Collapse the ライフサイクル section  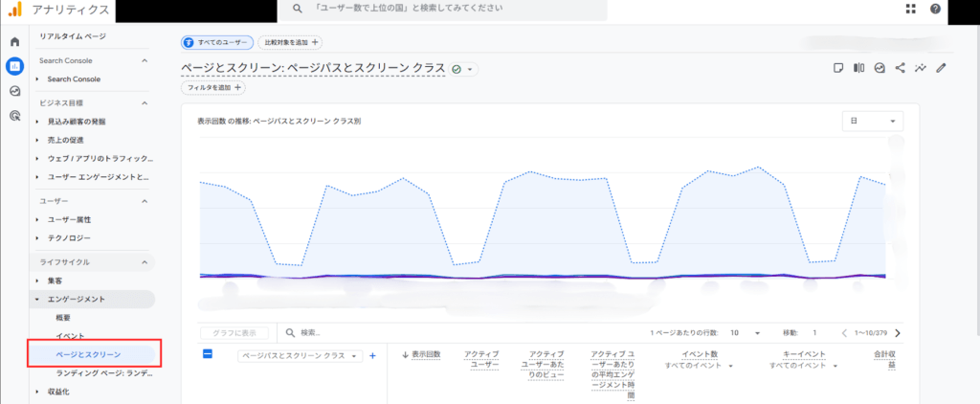click(x=144, y=261)
